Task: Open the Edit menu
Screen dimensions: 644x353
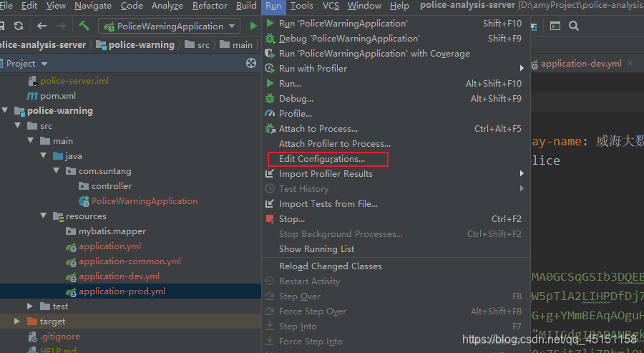Action: (29, 6)
